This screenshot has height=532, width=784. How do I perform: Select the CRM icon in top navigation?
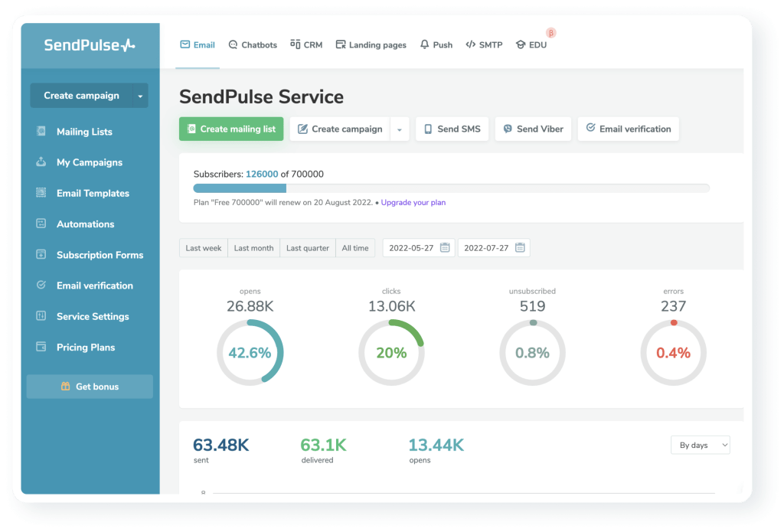pos(293,44)
